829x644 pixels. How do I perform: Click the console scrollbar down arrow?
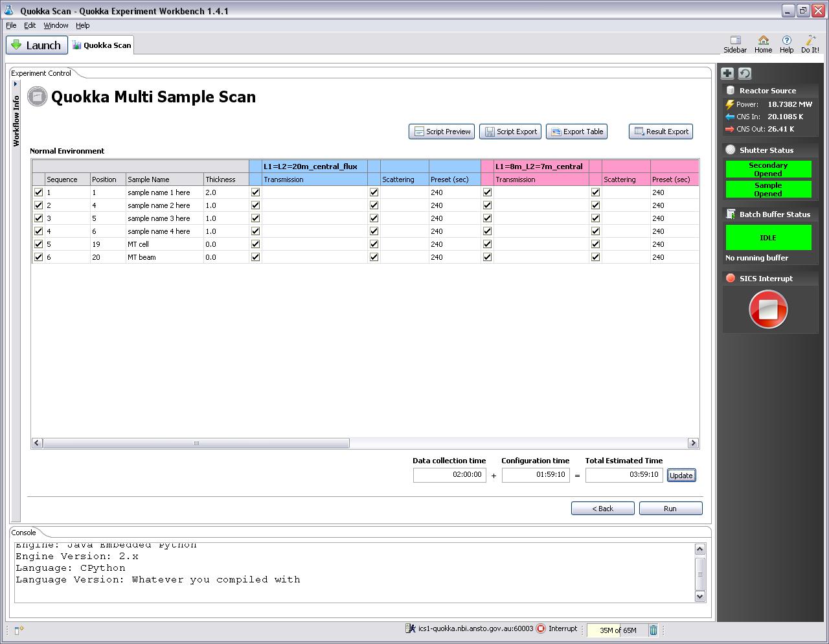699,596
